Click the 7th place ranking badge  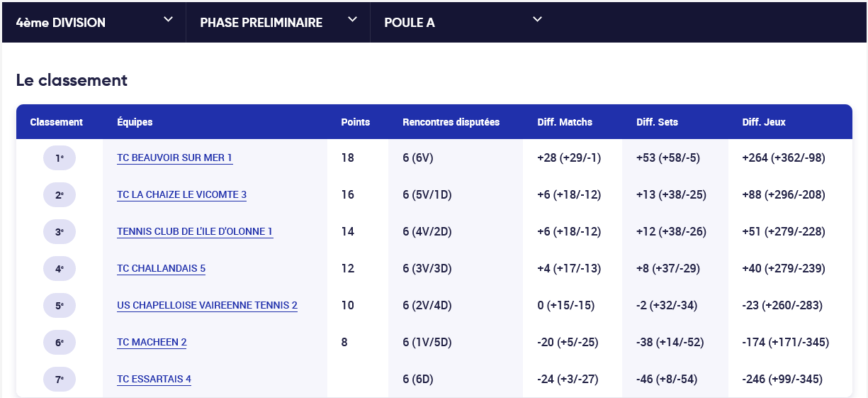(60, 380)
